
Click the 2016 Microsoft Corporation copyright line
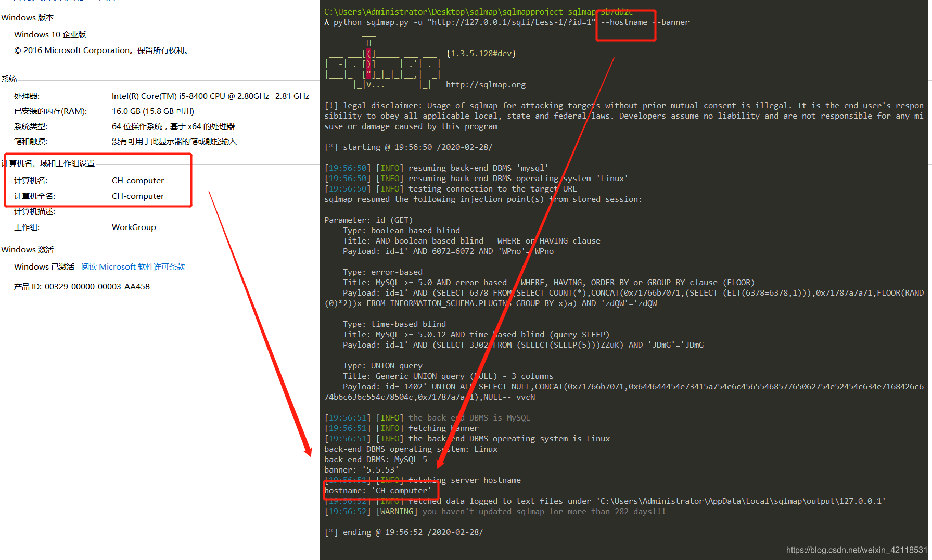tap(103, 50)
